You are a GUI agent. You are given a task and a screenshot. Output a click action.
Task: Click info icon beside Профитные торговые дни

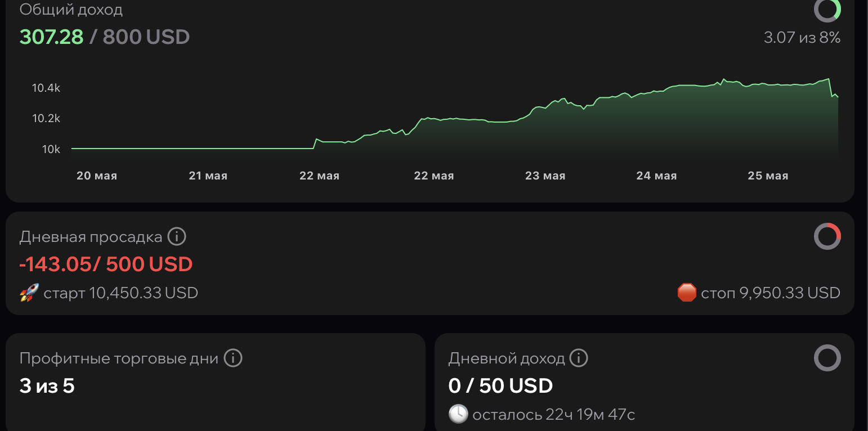(233, 358)
